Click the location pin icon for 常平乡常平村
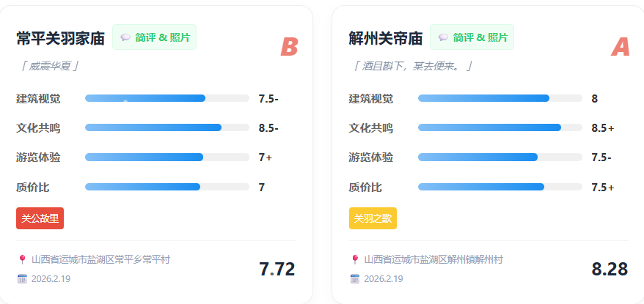Screen dimensions: 644x304 coord(22,259)
